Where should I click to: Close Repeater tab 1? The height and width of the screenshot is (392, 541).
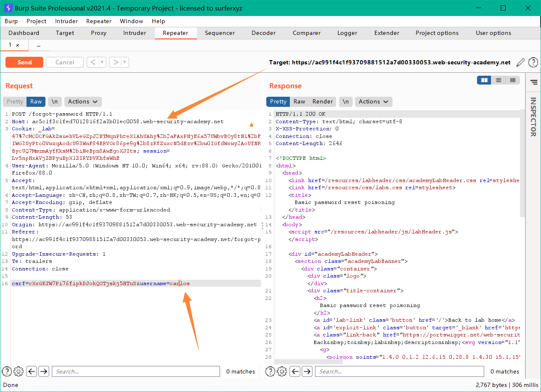[x=18, y=45]
